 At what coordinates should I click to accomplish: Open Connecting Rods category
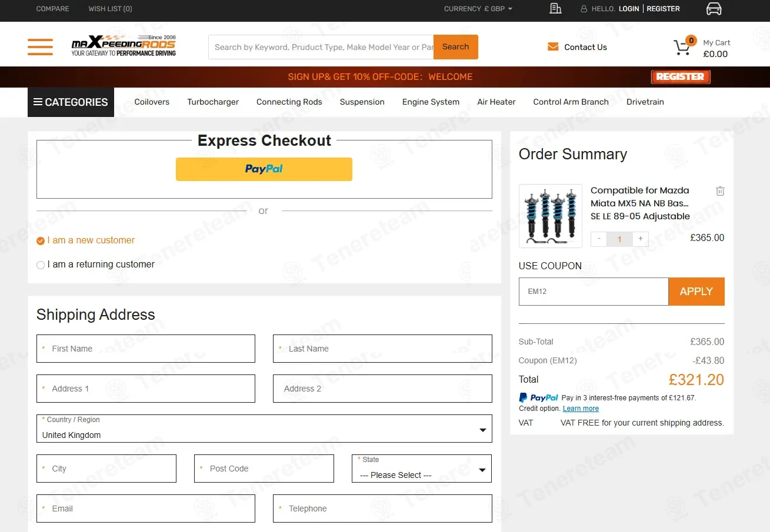click(x=289, y=102)
